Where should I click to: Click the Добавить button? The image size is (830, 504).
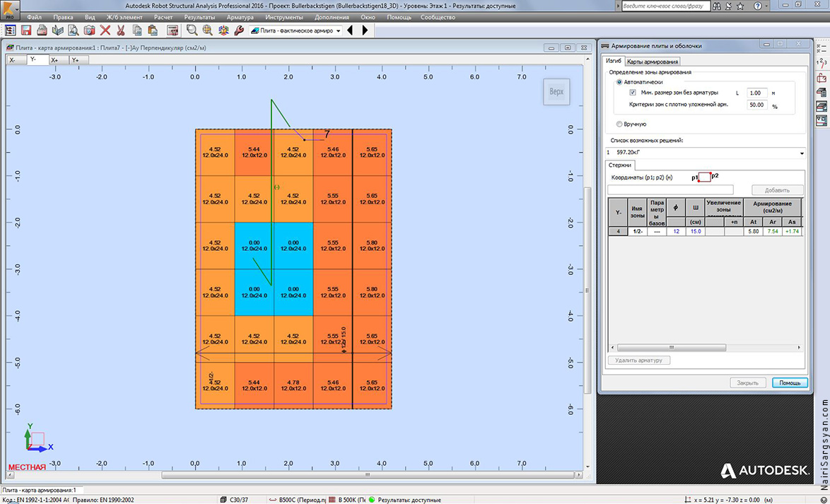coord(777,190)
